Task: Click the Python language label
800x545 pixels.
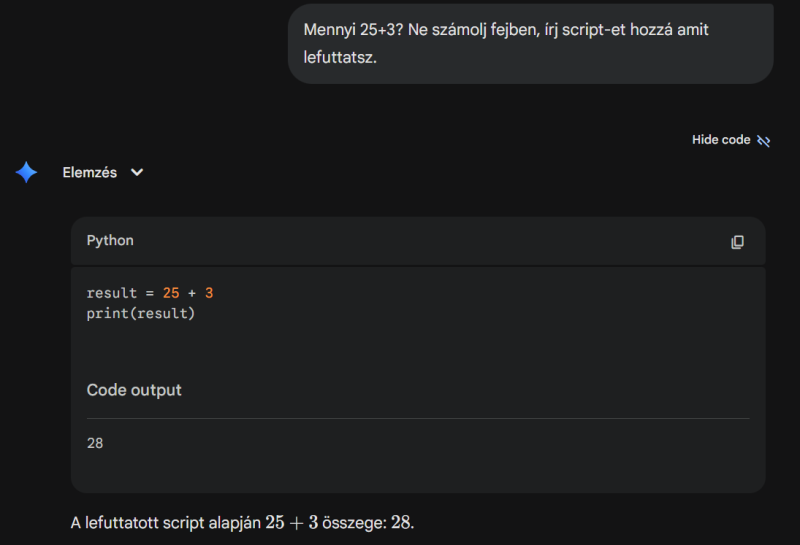Action: (x=110, y=241)
